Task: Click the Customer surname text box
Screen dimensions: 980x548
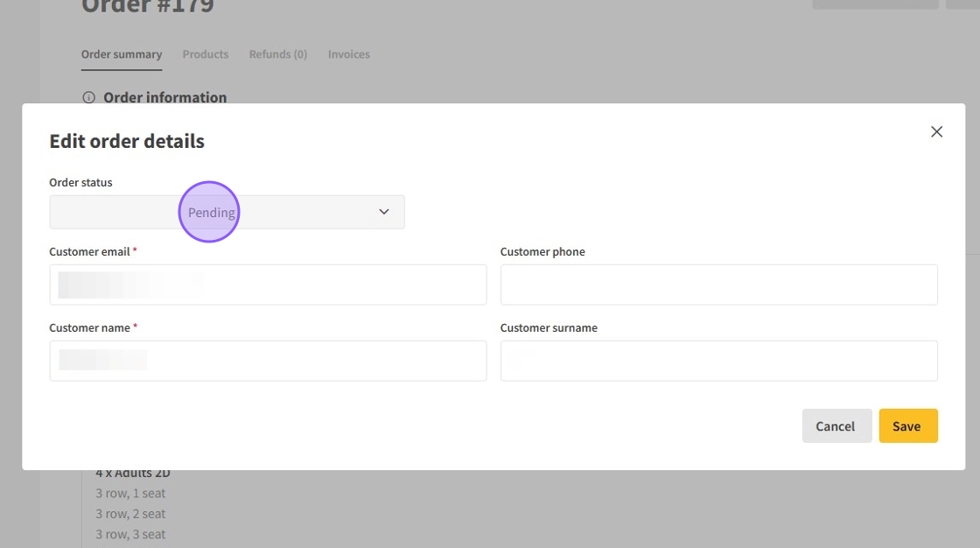Action: [718, 361]
